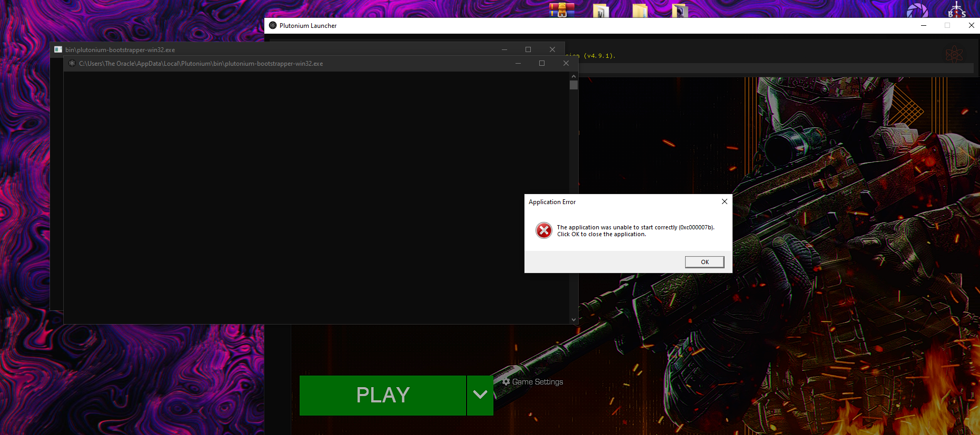Close the Application Error dialog
Viewport: 980px width, 435px height.
725,201
